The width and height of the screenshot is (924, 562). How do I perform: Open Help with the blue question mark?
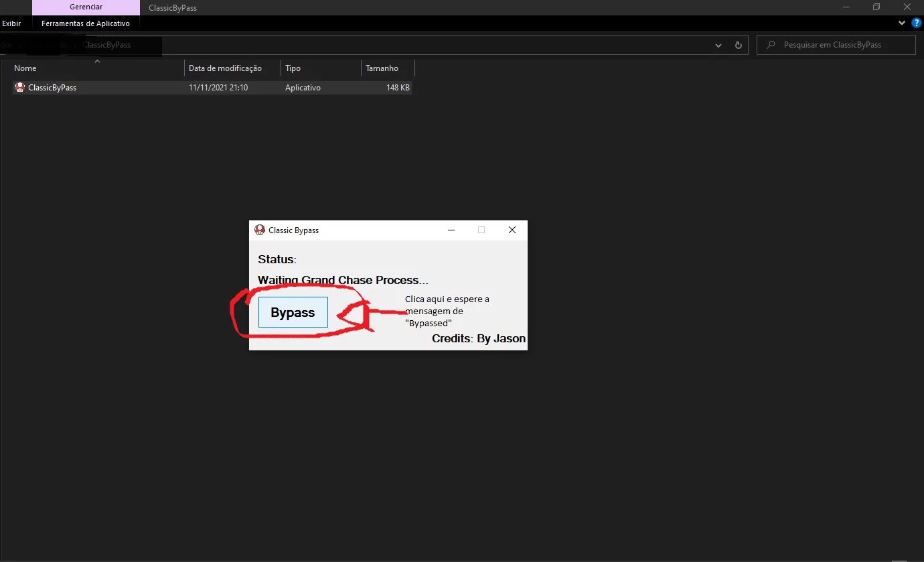[917, 23]
